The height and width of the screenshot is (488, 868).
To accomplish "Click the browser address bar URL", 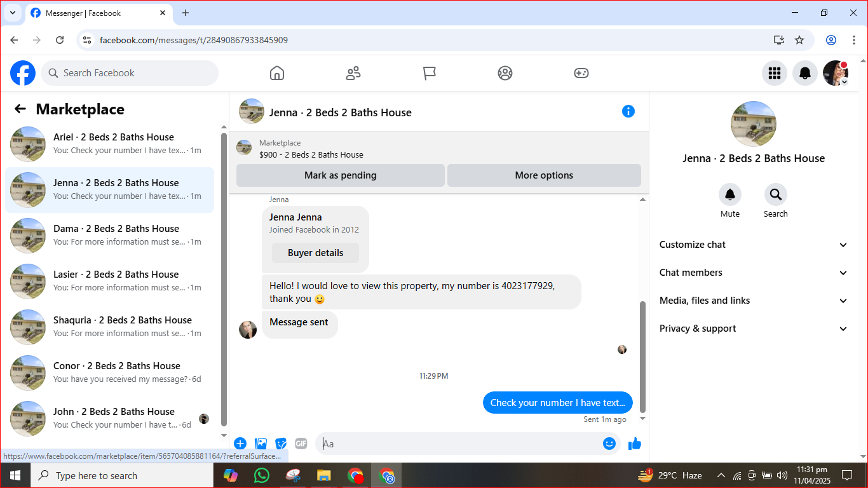I will pyautogui.click(x=194, y=40).
